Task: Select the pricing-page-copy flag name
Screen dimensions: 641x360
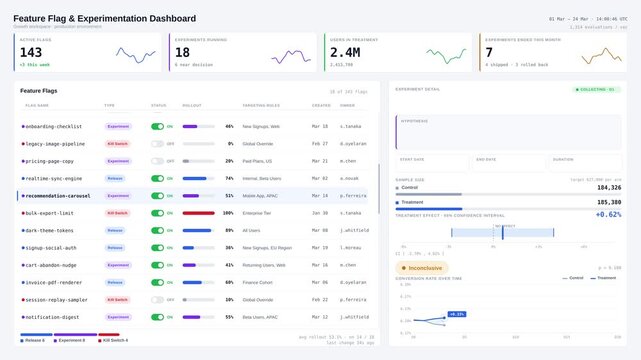Action: (x=49, y=161)
